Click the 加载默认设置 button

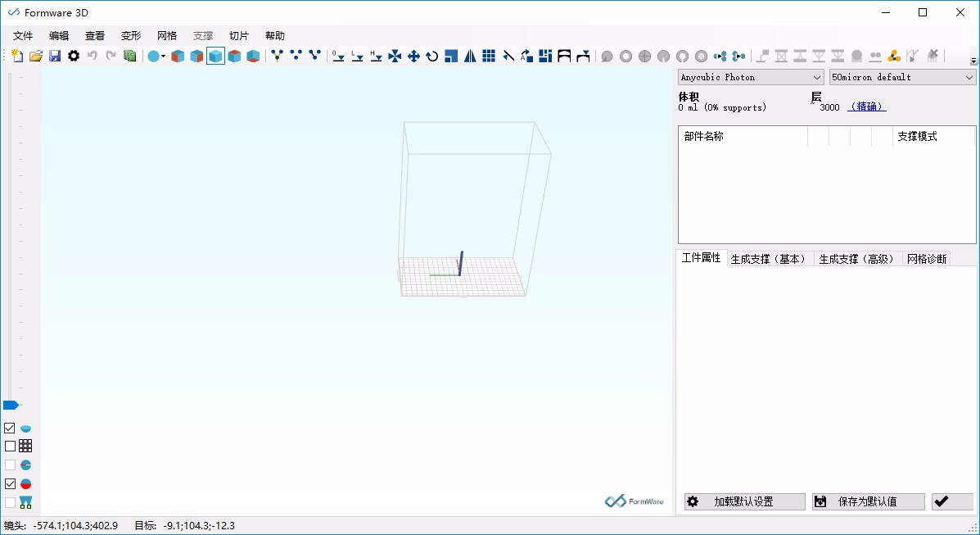744,501
